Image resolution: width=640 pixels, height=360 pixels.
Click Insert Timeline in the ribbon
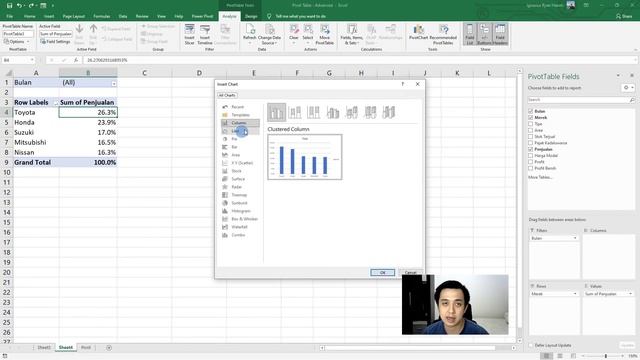coord(205,34)
